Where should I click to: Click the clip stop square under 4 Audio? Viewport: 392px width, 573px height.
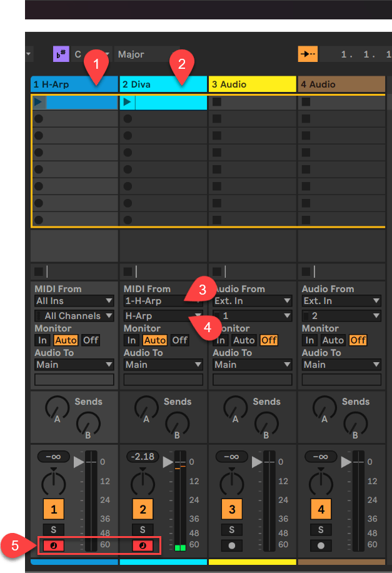pyautogui.click(x=306, y=271)
